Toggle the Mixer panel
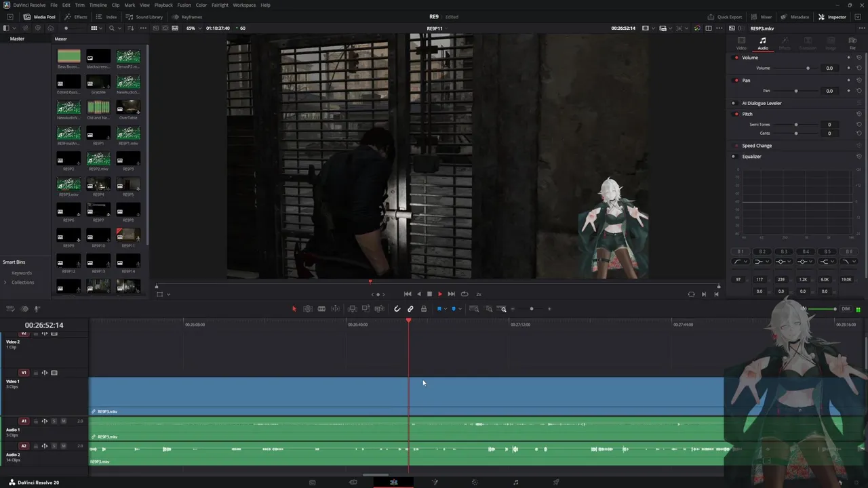This screenshot has width=868, height=488. (762, 17)
